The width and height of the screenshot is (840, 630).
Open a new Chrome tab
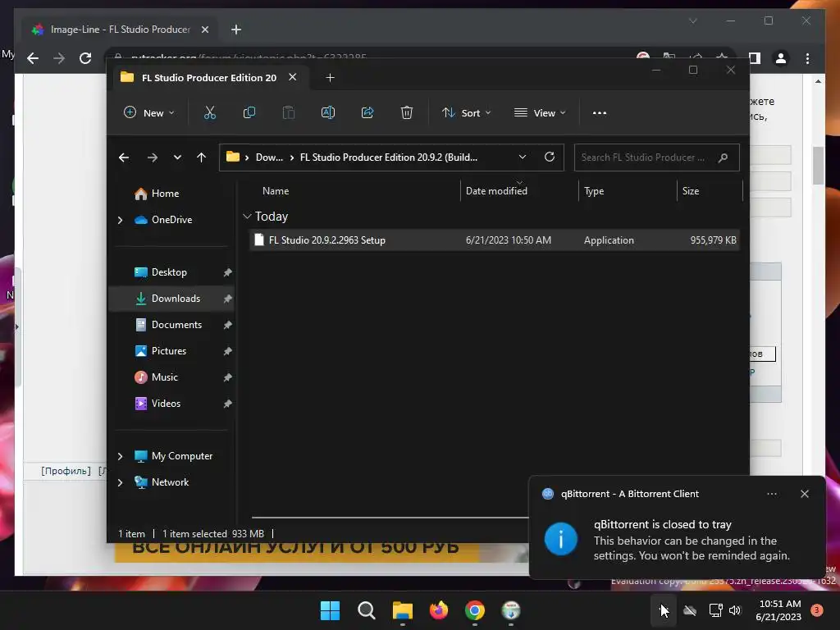click(236, 30)
